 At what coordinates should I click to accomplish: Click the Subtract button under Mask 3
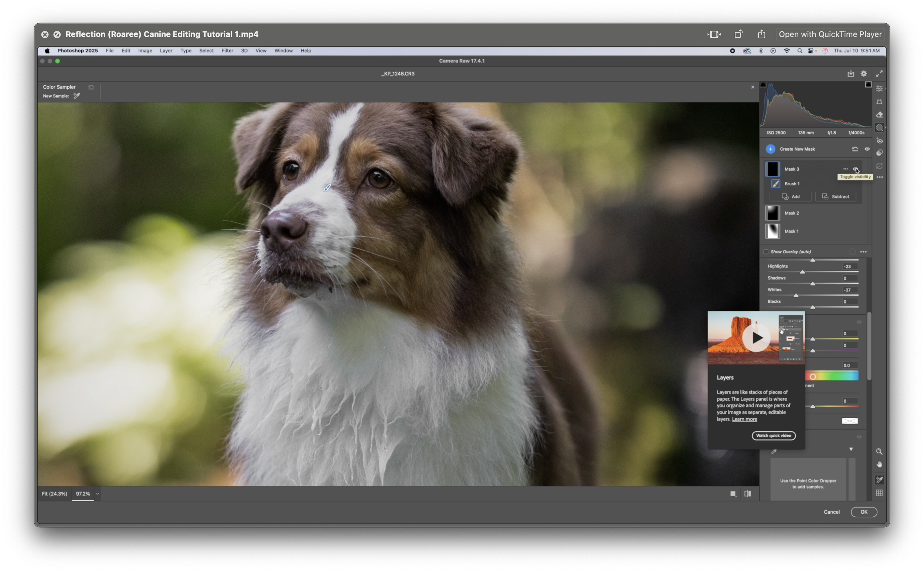click(x=835, y=197)
